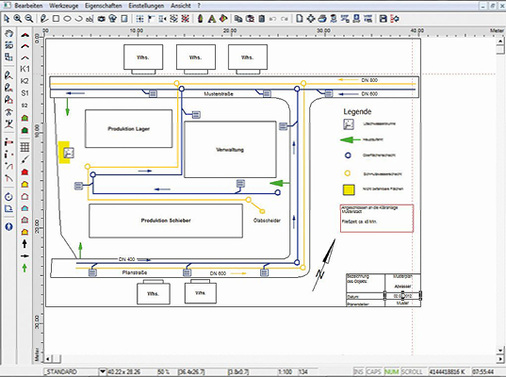The image size is (506, 377).
Task: Select the rectangle drawing tool
Action: (56, 19)
